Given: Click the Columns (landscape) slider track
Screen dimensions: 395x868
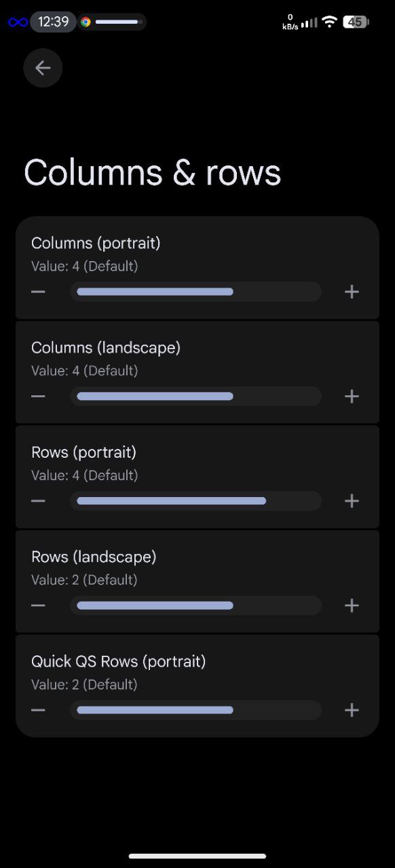Looking at the screenshot, I should [195, 396].
